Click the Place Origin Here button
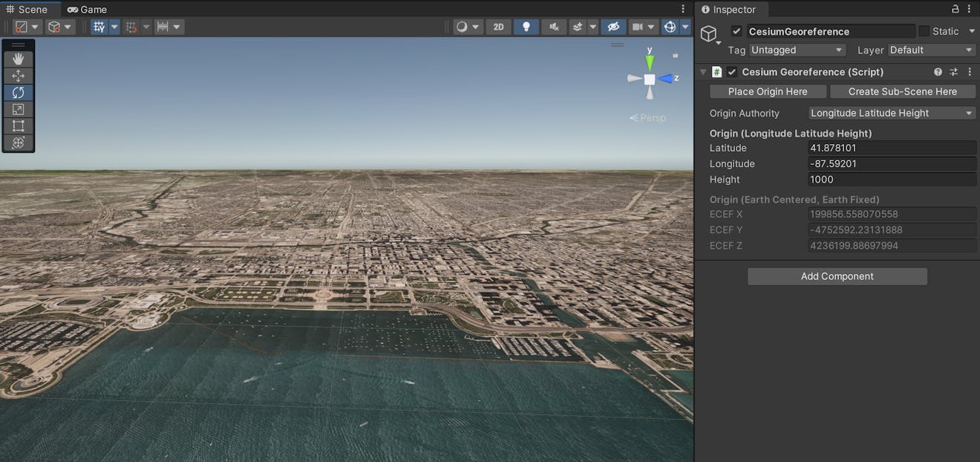This screenshot has width=980, height=462. [768, 91]
